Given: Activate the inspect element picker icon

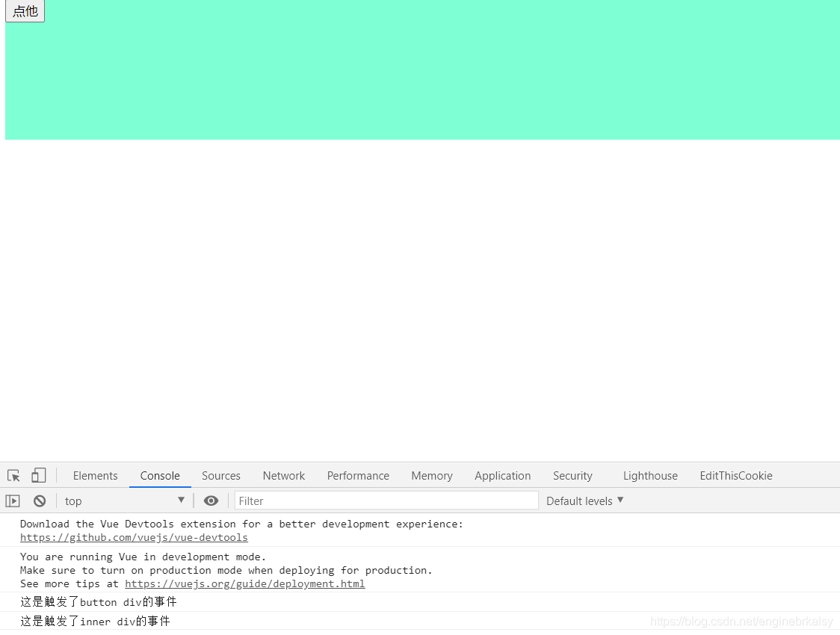Looking at the screenshot, I should pos(13,475).
